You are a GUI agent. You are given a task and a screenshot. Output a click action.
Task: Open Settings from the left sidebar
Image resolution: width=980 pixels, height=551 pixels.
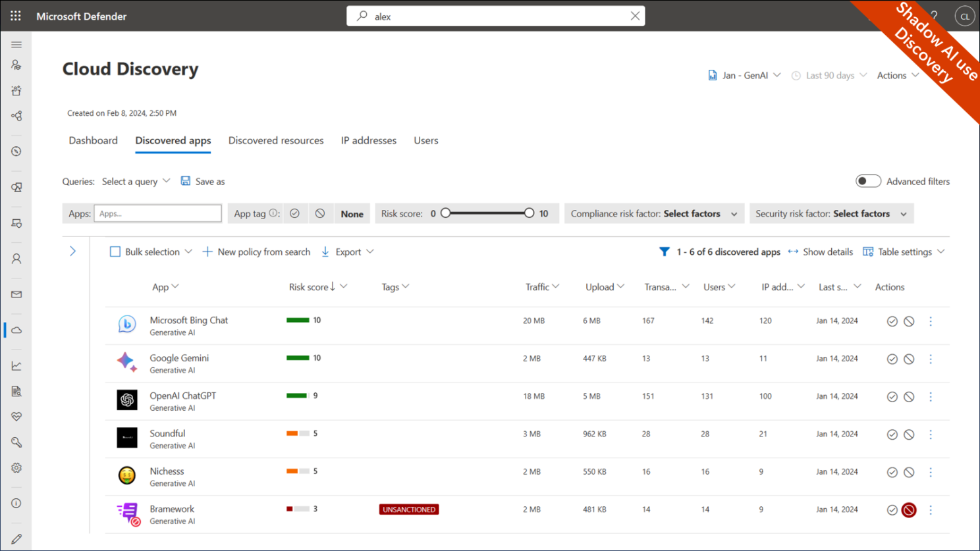tap(16, 467)
